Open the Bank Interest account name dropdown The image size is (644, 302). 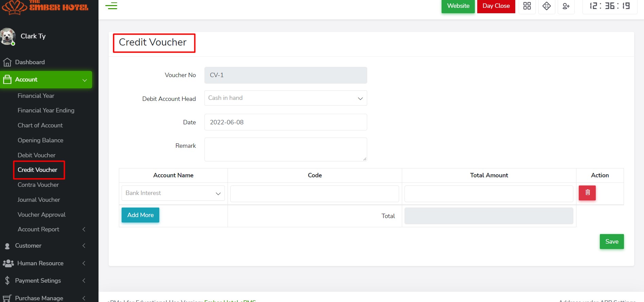click(173, 193)
